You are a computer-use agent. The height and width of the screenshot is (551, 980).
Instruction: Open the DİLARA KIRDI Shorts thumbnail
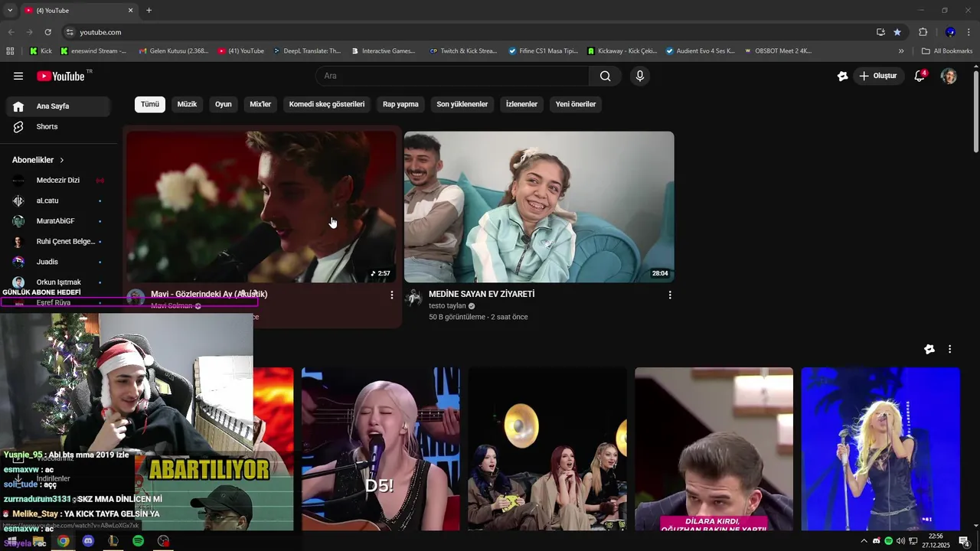714,448
